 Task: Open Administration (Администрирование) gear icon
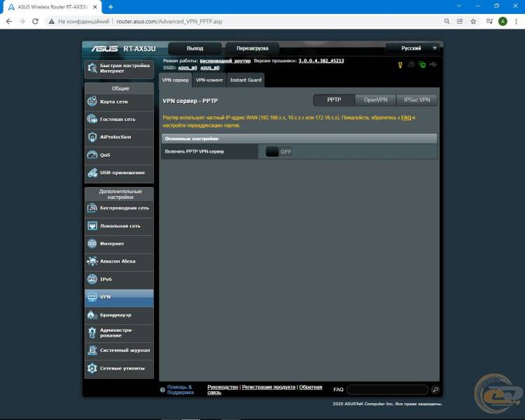[92, 332]
